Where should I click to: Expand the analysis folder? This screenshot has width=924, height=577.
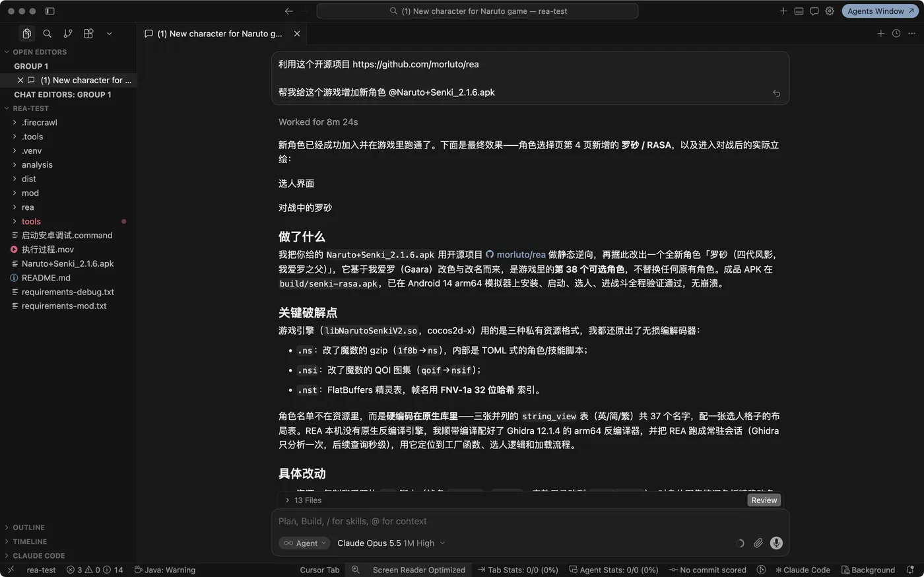(69, 165)
